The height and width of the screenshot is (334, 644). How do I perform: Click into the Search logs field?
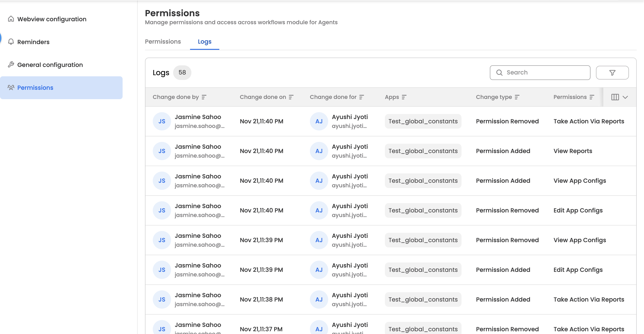(x=545, y=73)
